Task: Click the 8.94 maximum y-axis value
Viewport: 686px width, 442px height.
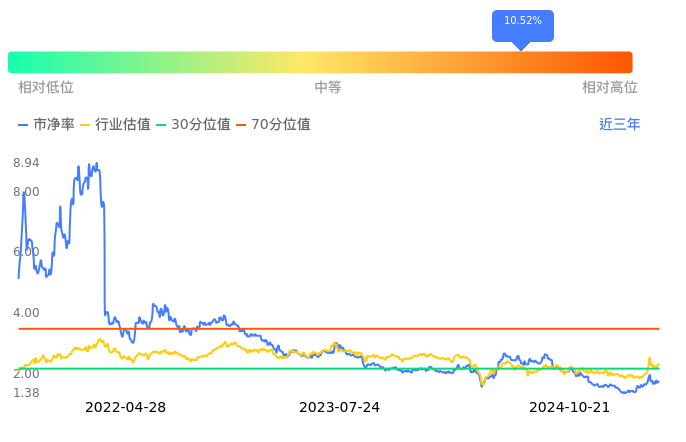Action: (x=26, y=163)
